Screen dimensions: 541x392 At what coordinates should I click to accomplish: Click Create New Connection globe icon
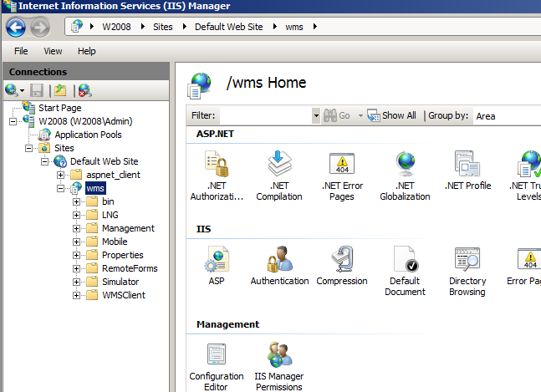pos(12,90)
